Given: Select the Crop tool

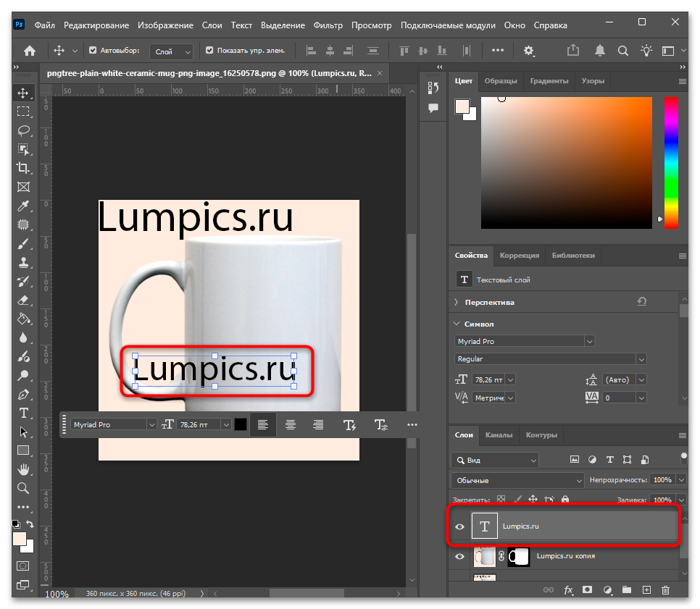Looking at the screenshot, I should (x=23, y=168).
